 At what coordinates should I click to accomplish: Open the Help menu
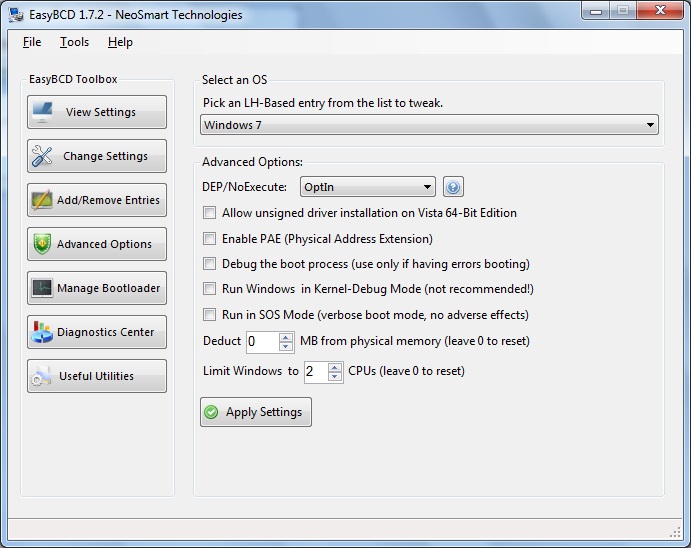120,42
